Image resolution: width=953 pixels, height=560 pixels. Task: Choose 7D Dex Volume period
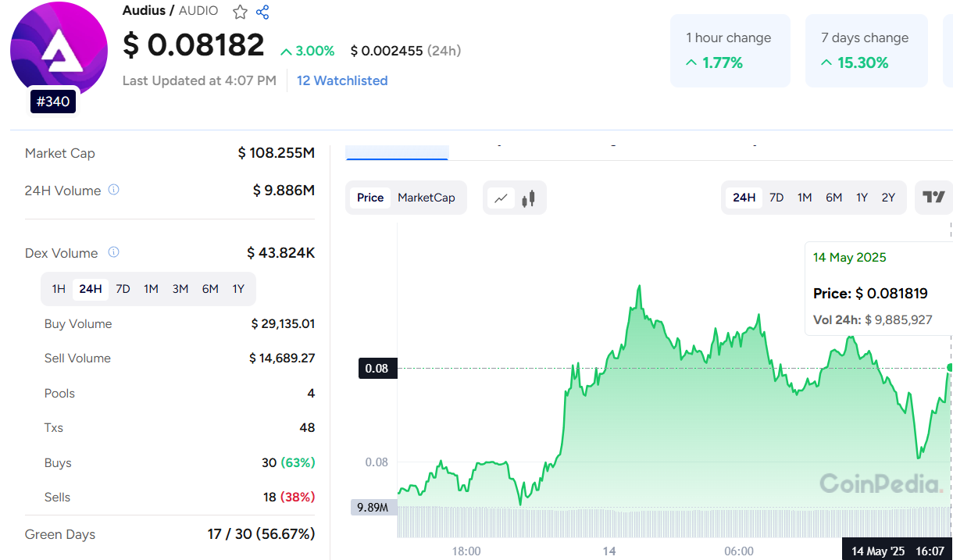point(123,289)
